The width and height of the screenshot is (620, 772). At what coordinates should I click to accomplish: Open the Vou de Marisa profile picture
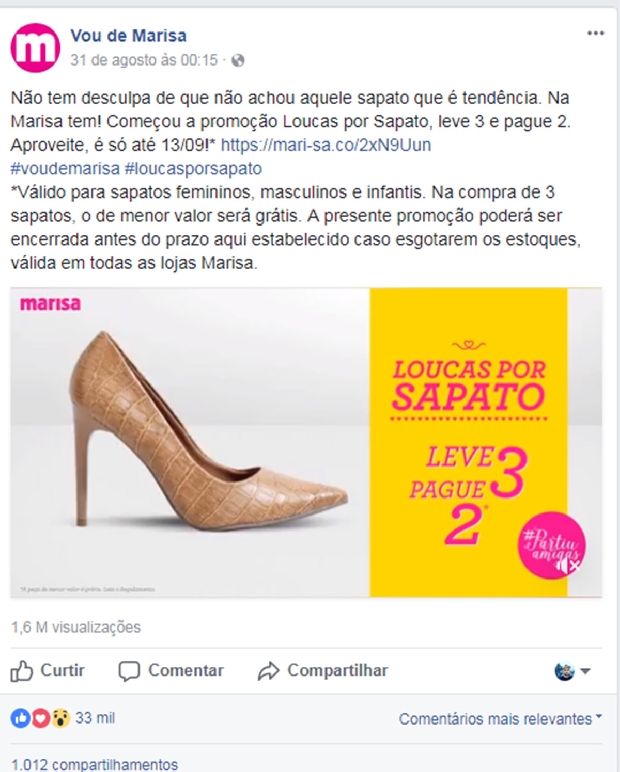pyautogui.click(x=35, y=48)
